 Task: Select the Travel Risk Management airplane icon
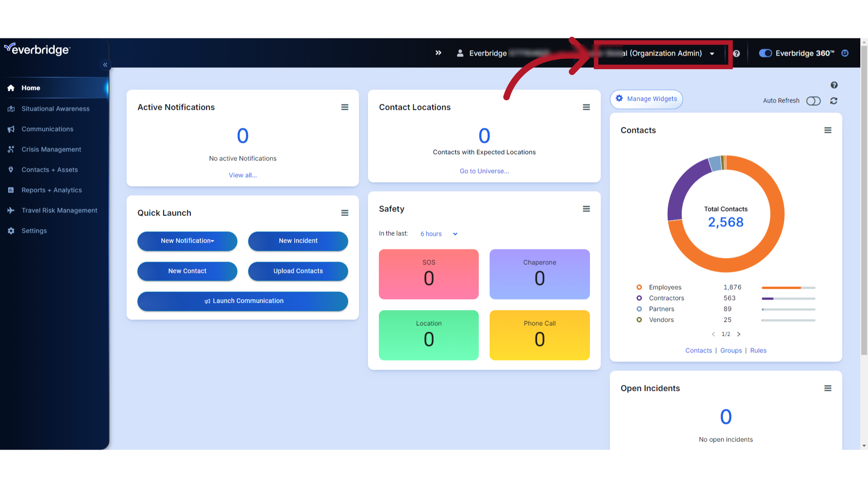[11, 210]
